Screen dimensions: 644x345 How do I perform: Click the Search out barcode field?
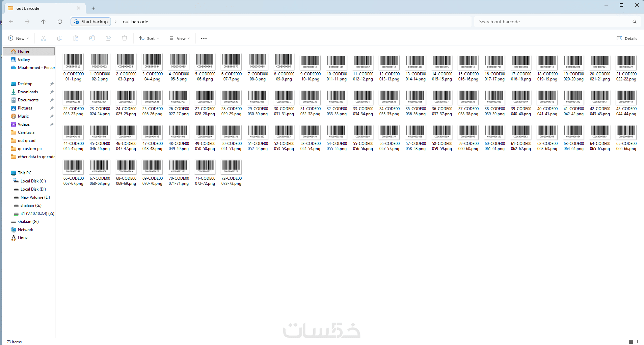554,22
